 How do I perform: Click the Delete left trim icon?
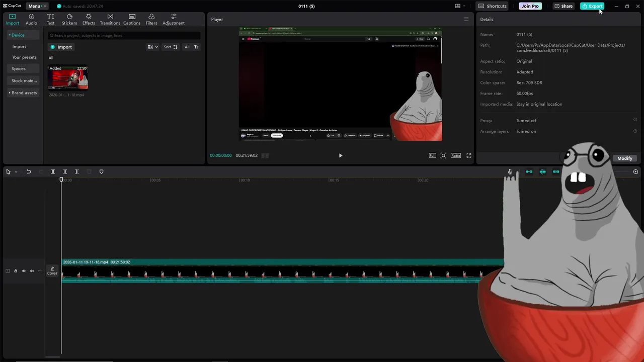click(x=65, y=172)
